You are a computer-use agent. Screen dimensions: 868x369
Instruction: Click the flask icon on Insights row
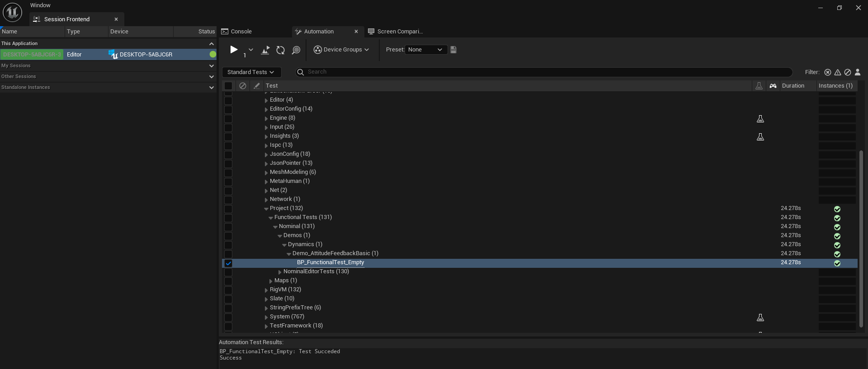pos(760,137)
